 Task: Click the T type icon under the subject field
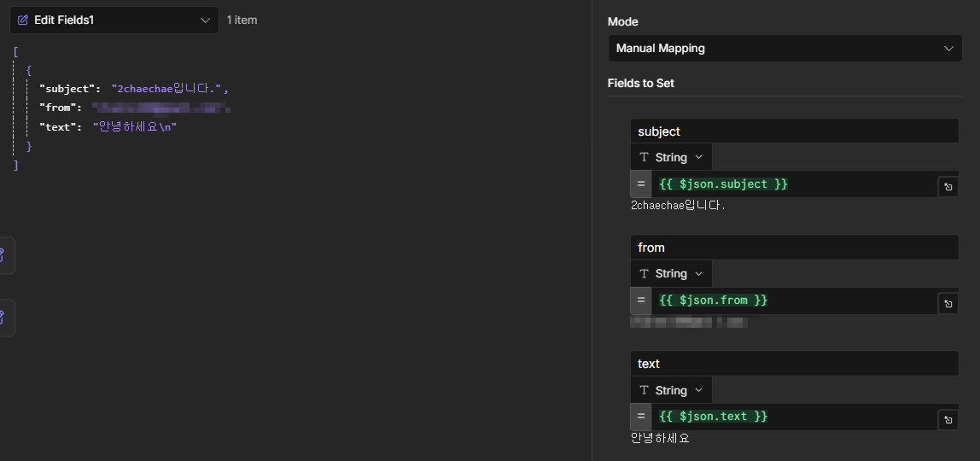[645, 157]
